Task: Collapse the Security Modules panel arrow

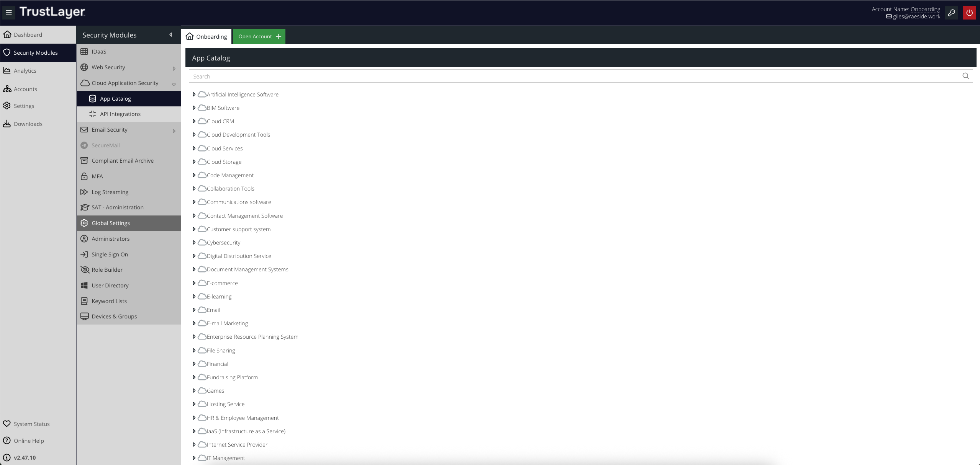Action: click(x=171, y=35)
